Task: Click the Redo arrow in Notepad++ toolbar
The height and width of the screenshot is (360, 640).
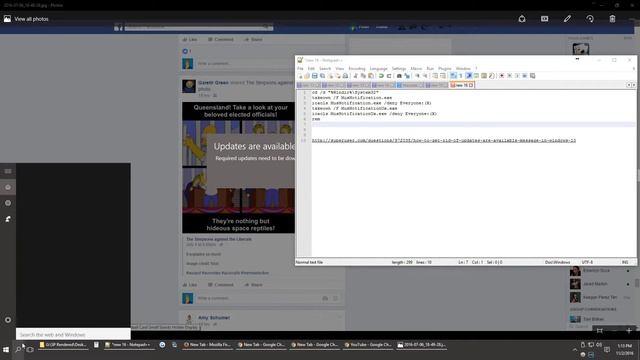Action: (389, 76)
